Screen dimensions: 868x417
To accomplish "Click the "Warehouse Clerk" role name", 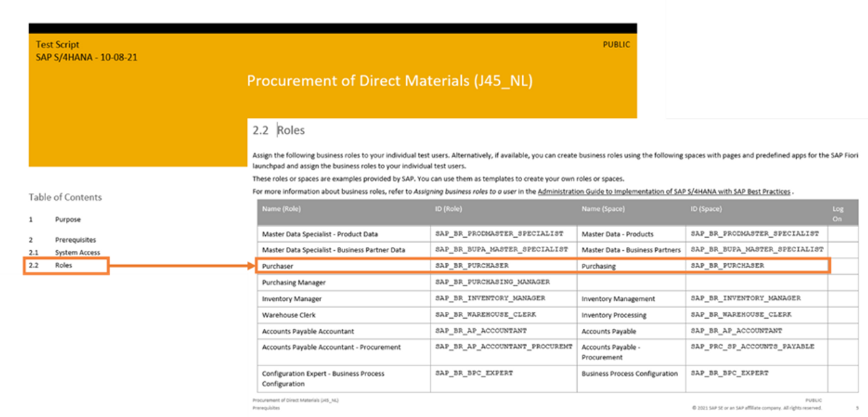I will (x=289, y=315).
